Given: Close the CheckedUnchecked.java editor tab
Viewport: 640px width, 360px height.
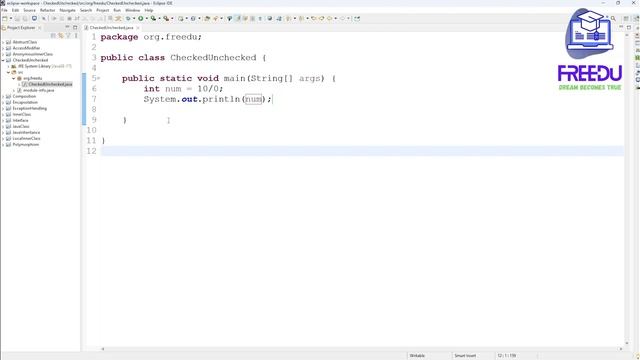Looking at the screenshot, I should pos(138,27).
